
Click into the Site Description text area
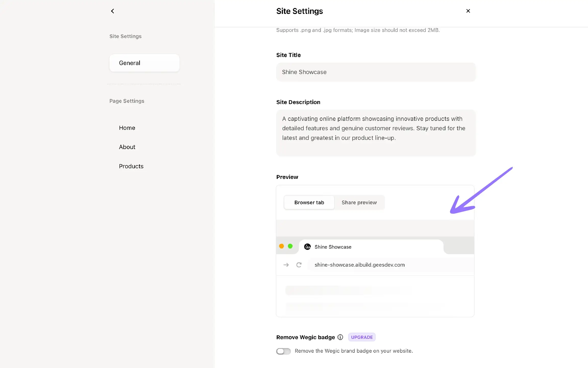[x=376, y=133]
